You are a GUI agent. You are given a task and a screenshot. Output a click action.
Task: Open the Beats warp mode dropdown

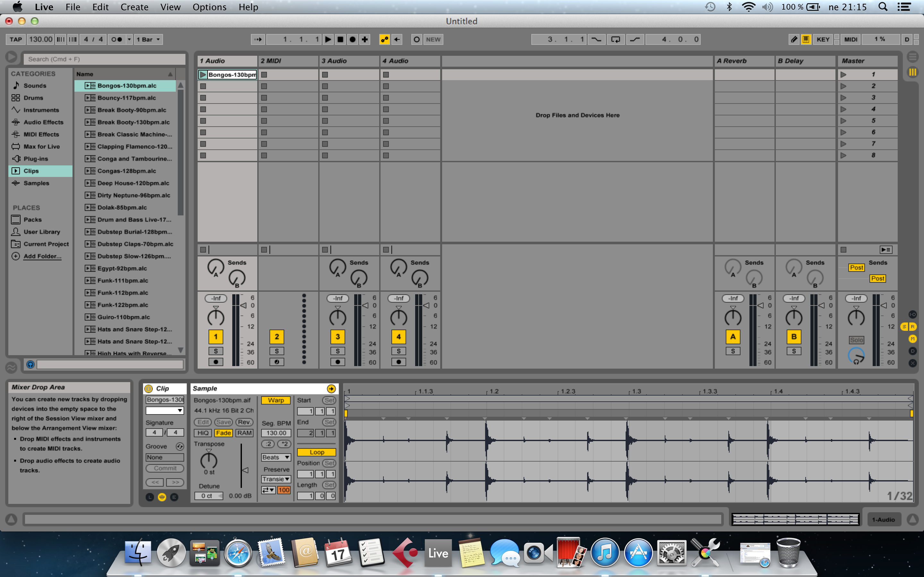click(276, 457)
